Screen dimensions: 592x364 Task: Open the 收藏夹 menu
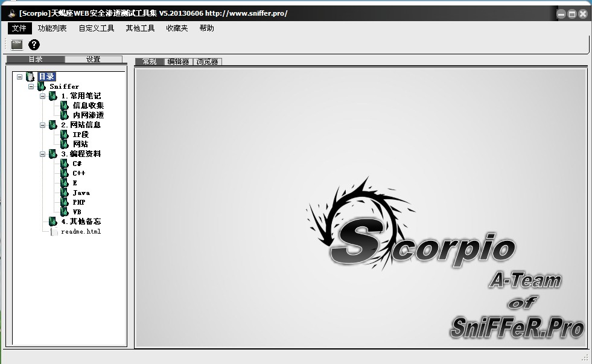click(x=177, y=28)
